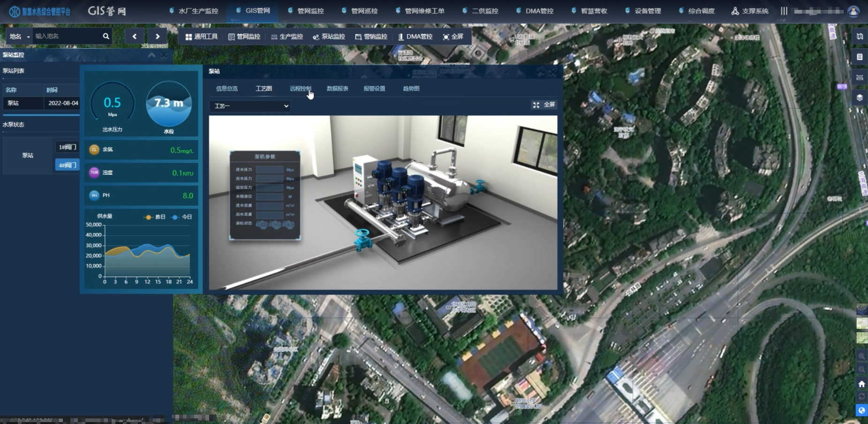Image resolution: width=868 pixels, height=424 pixels.
Task: Open the clipboard list icon
Action: click(x=860, y=57)
